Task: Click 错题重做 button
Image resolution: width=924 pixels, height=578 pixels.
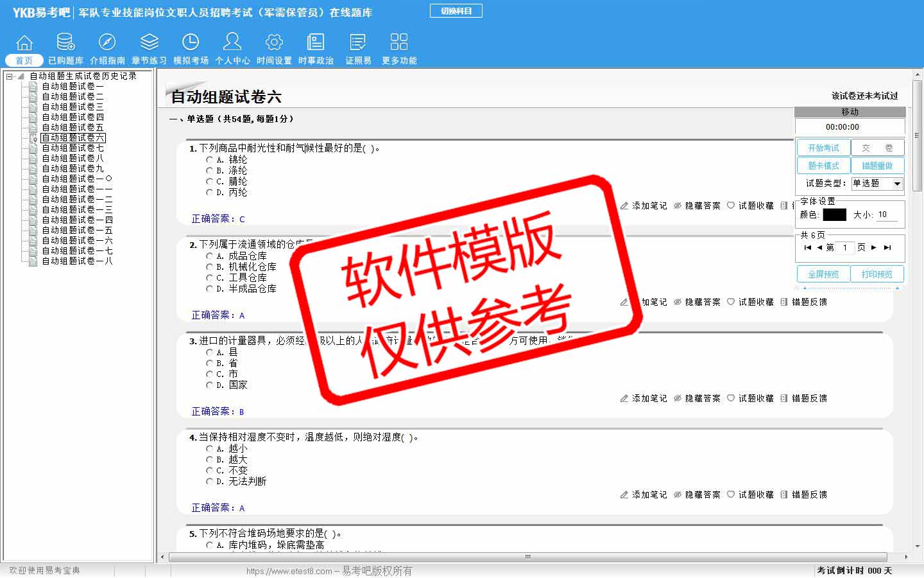Action: pos(877,166)
